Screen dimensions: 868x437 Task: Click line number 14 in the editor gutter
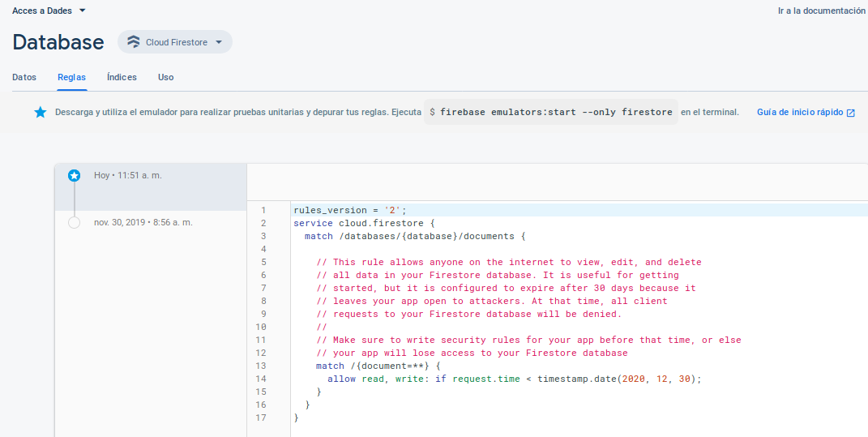pyautogui.click(x=260, y=379)
